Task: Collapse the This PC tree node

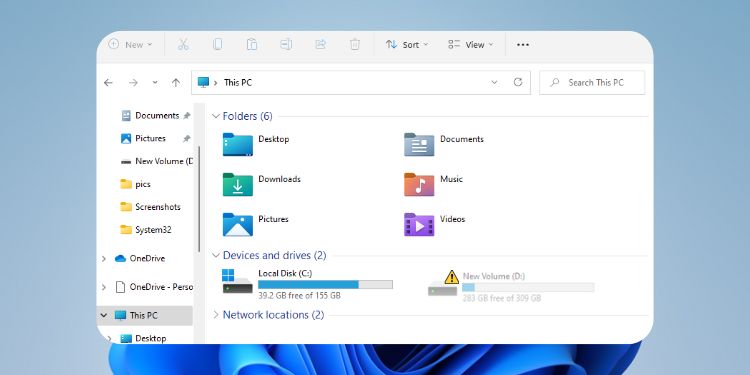Action: [104, 315]
